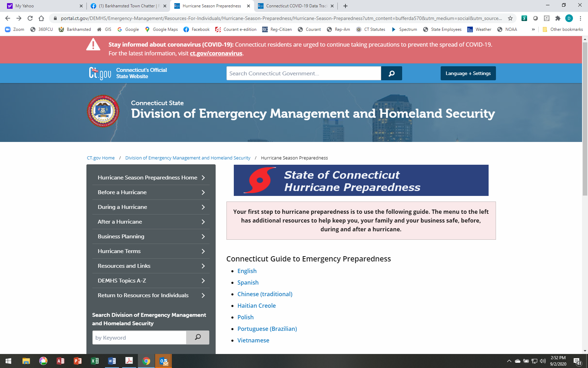Viewport: 588px width, 368px height.
Task: Launch PowerPoint from the taskbar
Action: click(77, 361)
